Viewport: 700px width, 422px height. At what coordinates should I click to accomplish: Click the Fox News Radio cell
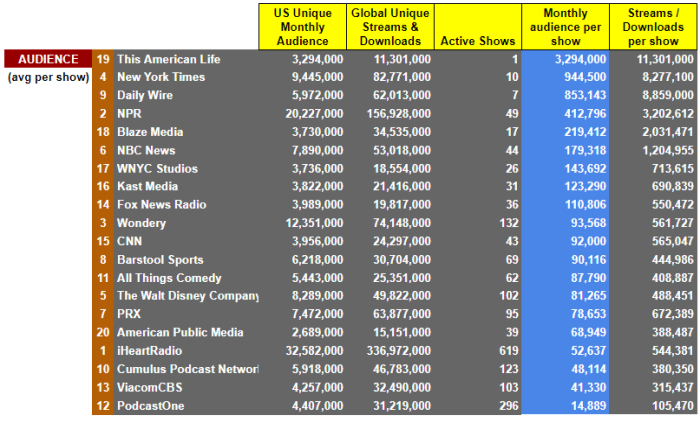[x=162, y=205]
